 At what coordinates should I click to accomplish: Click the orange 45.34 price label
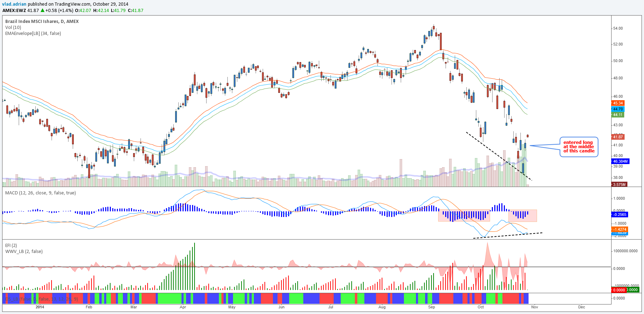(618, 103)
